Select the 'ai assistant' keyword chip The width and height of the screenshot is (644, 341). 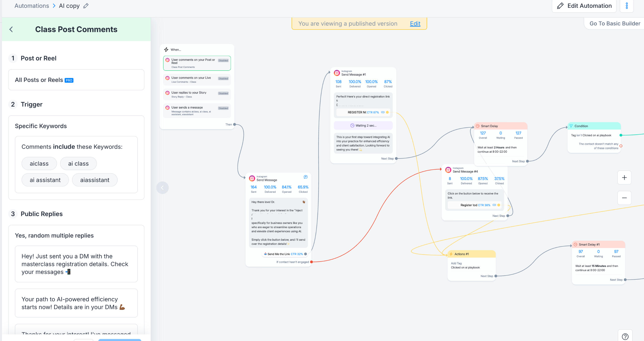[45, 180]
